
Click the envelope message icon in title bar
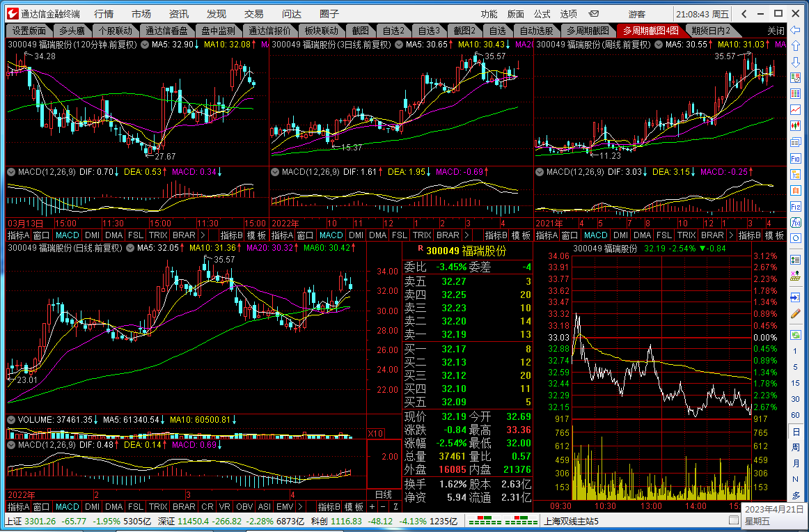click(594, 14)
